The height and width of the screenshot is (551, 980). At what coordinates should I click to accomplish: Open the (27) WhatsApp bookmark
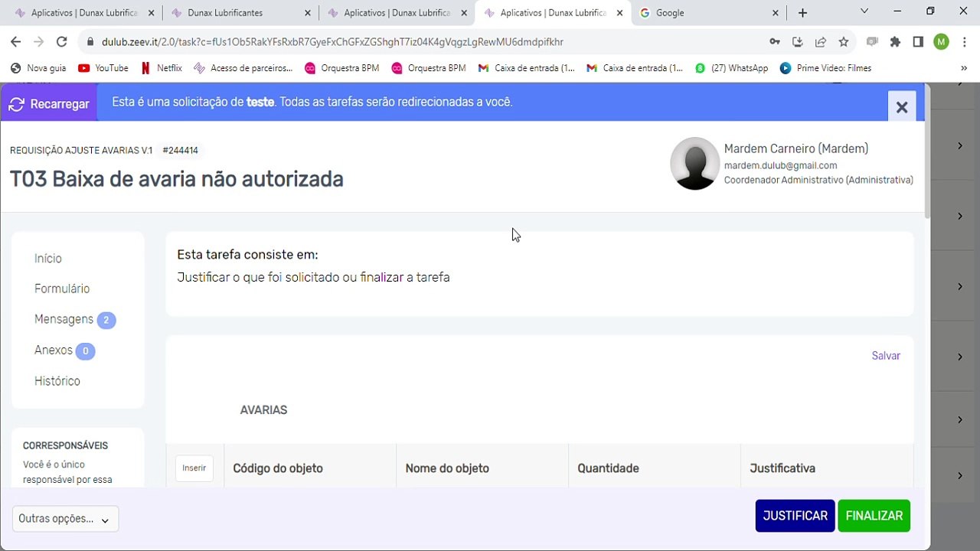click(x=731, y=68)
